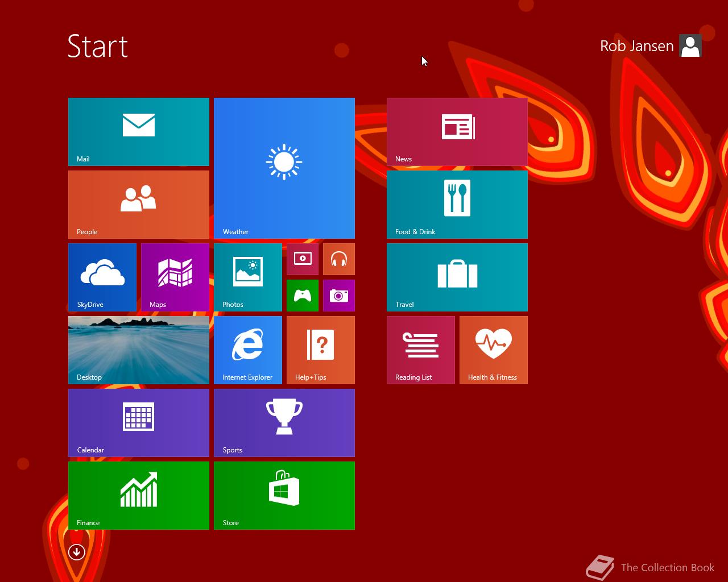Image resolution: width=728 pixels, height=582 pixels.
Task: Launch the Sports tile
Action: 284,423
